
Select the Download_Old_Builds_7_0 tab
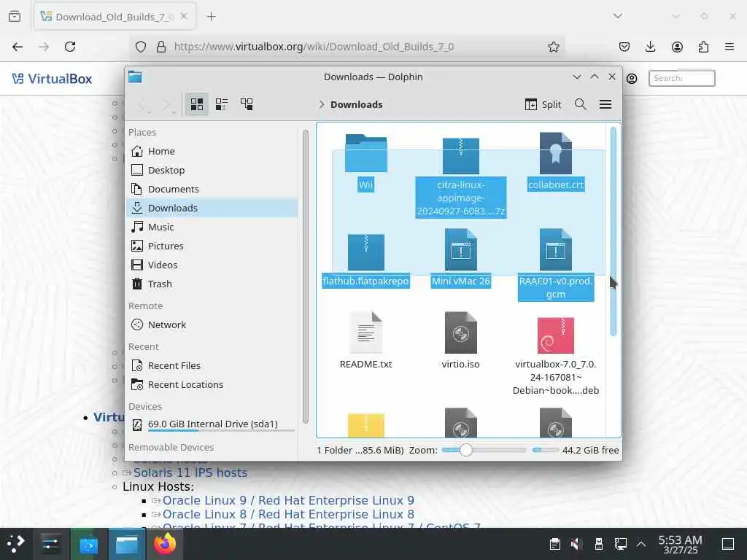(x=115, y=17)
